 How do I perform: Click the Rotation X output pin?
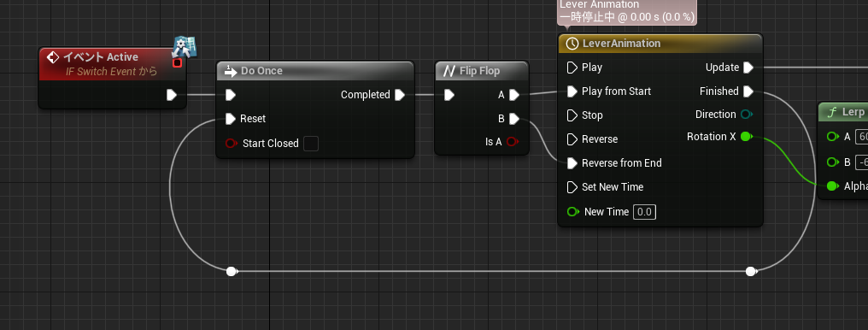746,137
